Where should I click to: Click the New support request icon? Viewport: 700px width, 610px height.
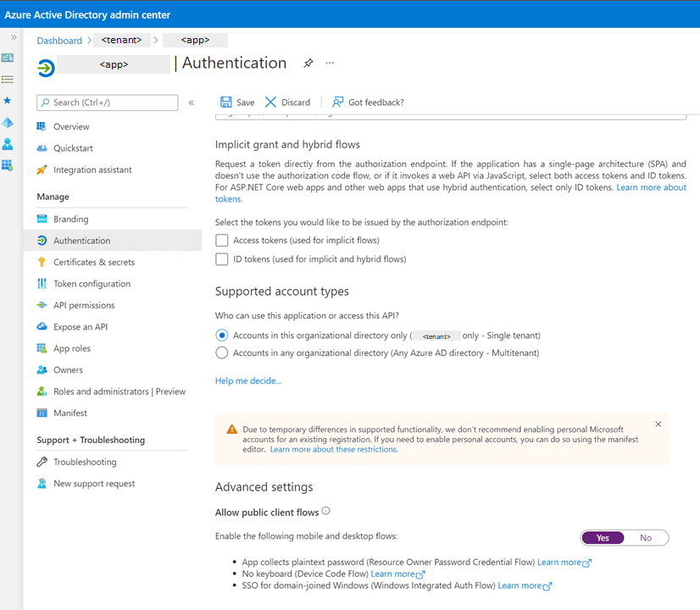[42, 483]
